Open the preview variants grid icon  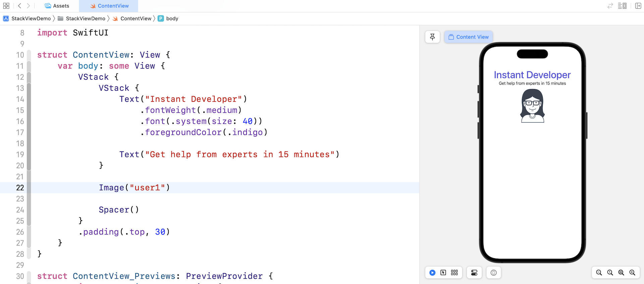(x=454, y=273)
